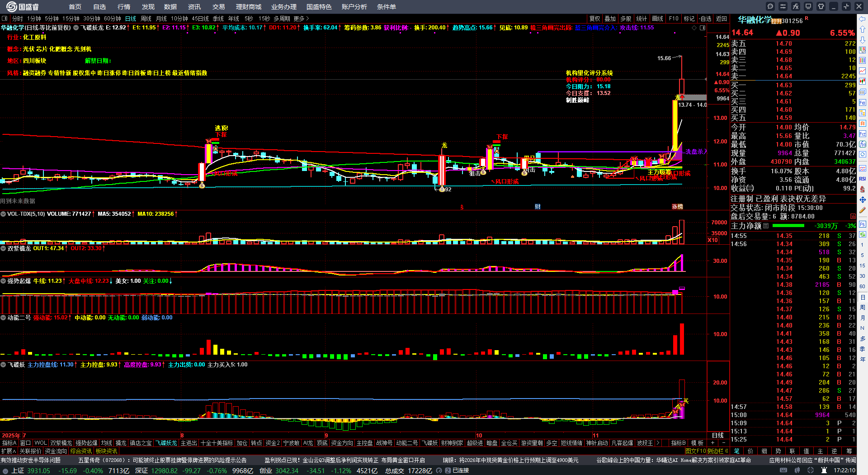Expand the 更多 period options
The width and height of the screenshot is (868, 475).
point(302,19)
